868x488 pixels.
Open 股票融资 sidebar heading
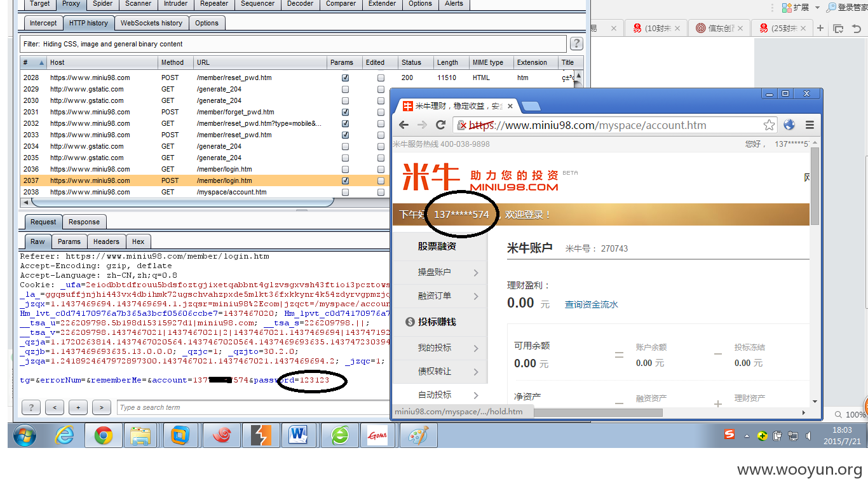437,246
